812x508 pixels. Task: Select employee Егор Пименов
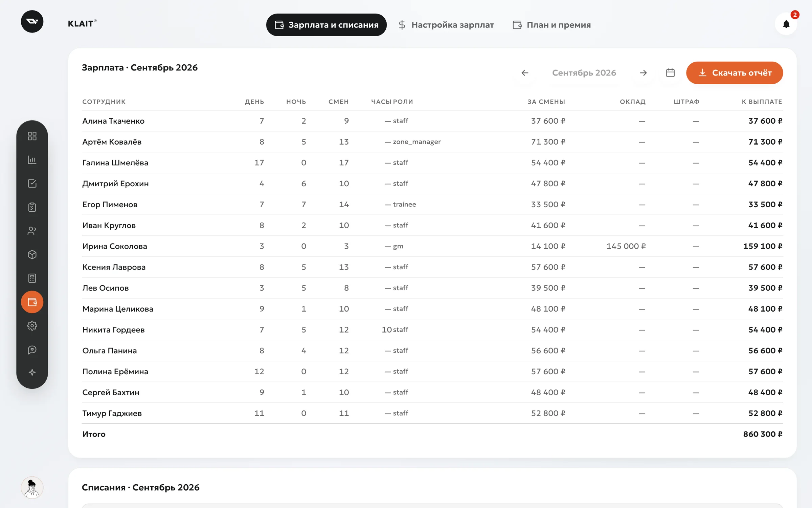coord(110,205)
